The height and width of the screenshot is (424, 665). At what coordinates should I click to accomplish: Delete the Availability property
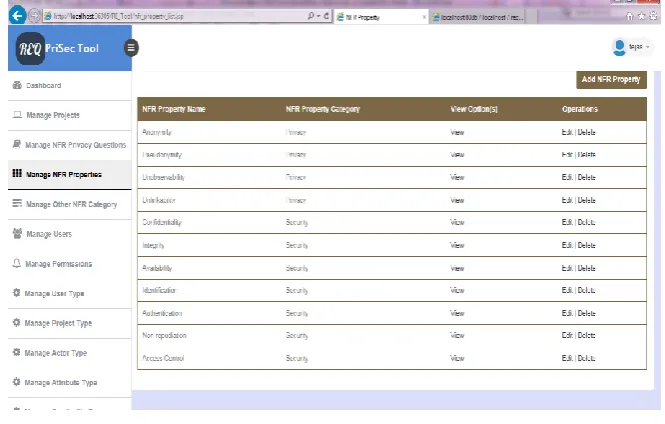pos(587,268)
